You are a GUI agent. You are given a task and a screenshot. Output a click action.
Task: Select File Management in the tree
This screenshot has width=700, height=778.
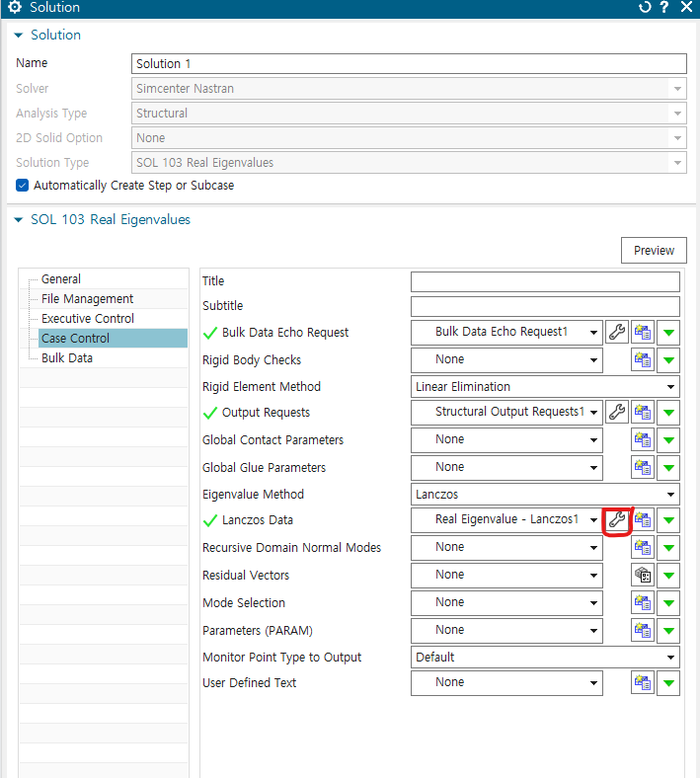(87, 299)
